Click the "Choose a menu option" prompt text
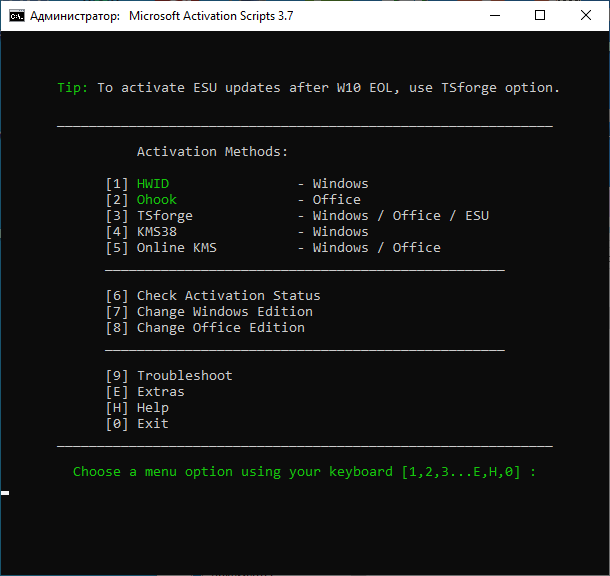610x576 pixels. point(304,472)
